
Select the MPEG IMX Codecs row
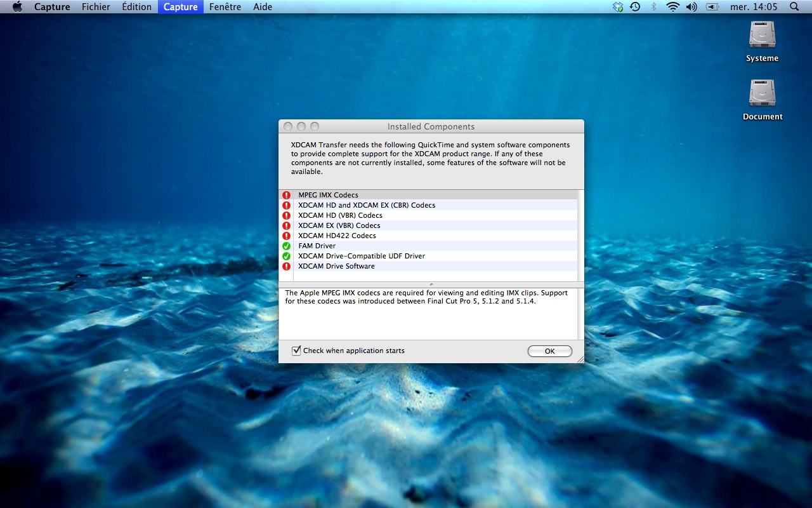pyautogui.click(x=429, y=195)
